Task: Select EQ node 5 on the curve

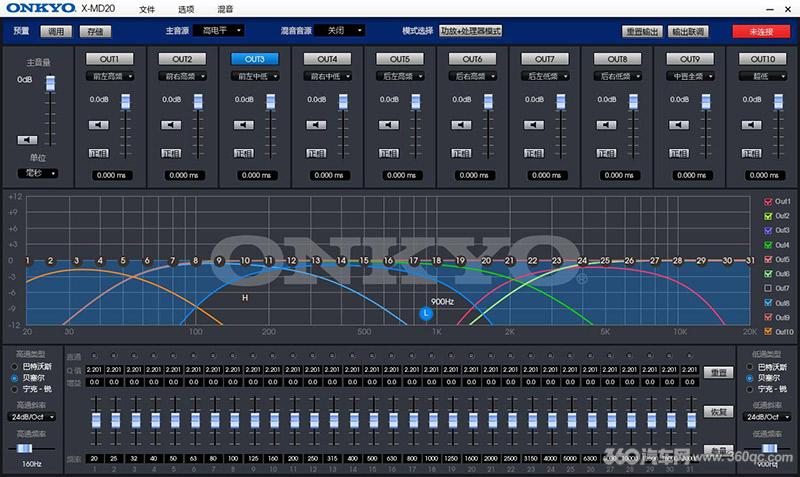Action: [123, 261]
